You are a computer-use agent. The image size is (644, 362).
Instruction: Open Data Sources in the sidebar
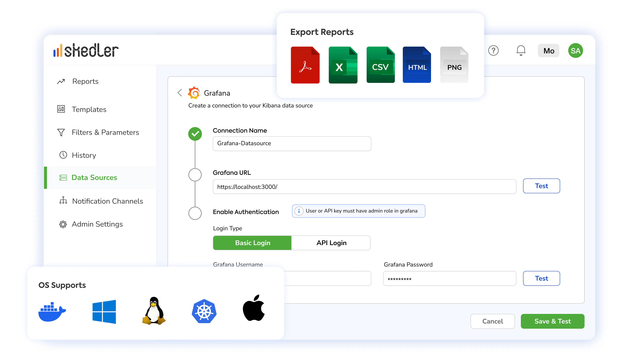100,178
